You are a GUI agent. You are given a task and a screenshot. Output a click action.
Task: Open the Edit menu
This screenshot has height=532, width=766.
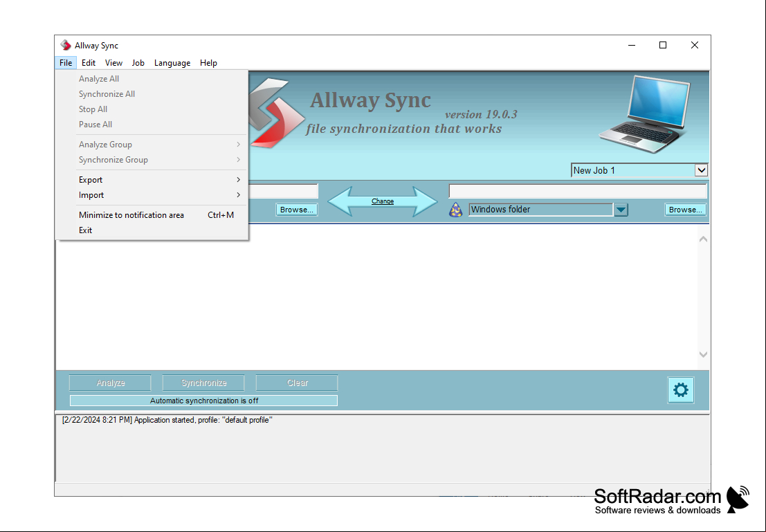pos(89,62)
